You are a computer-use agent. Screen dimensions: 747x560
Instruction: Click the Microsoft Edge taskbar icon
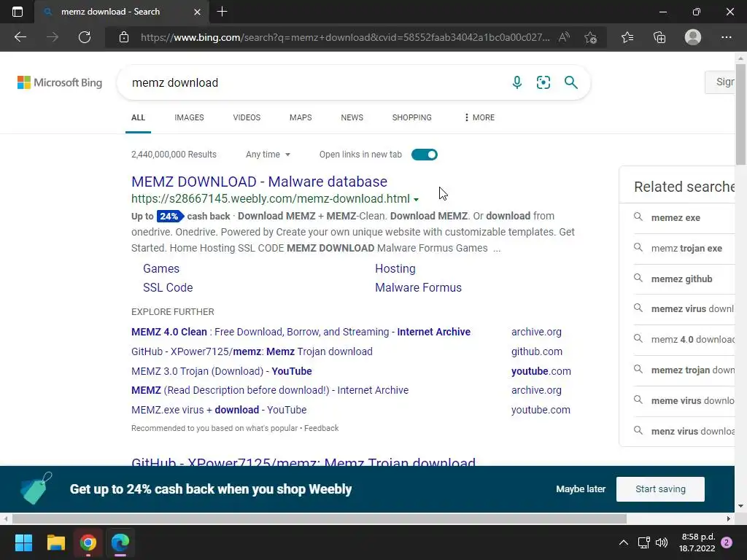[x=120, y=542]
